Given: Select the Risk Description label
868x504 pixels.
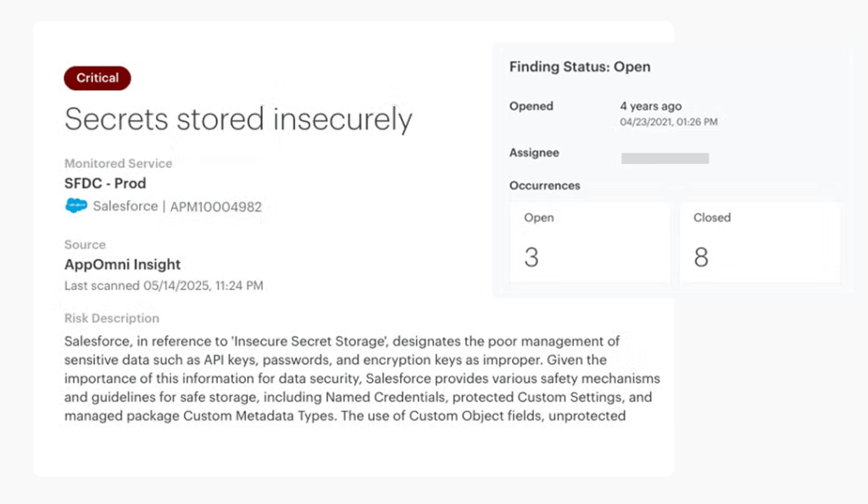Looking at the screenshot, I should [112, 318].
